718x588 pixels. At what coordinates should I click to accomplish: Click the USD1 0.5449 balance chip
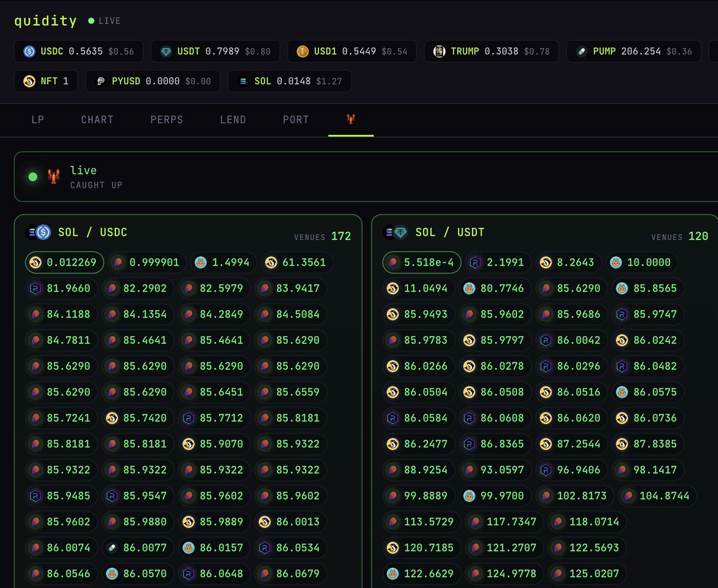click(352, 51)
